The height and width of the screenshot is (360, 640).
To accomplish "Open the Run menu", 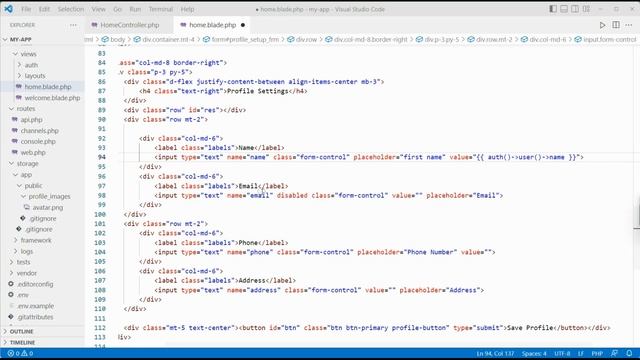I will click(135, 9).
